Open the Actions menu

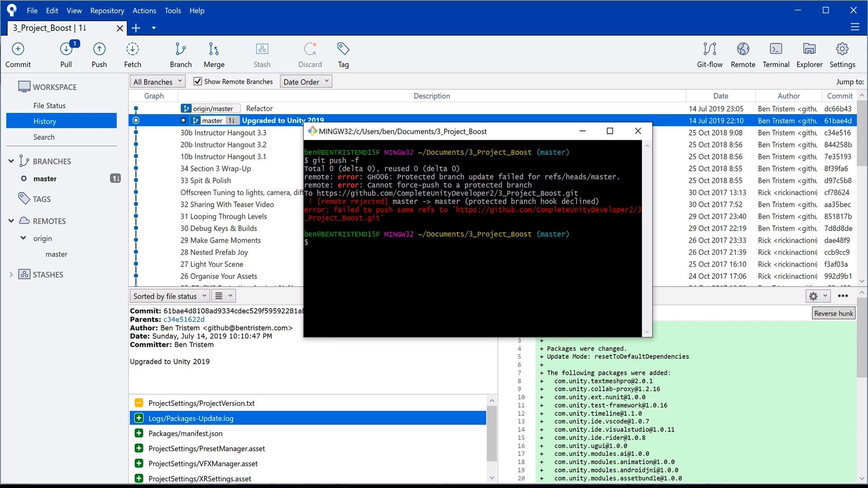click(x=144, y=10)
